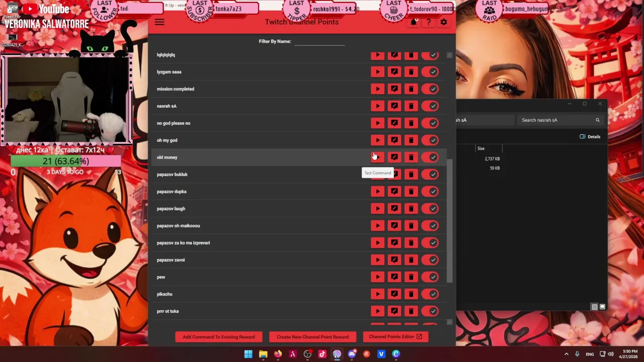Toggle enabled state of lyzgam saaa
The height and width of the screenshot is (362, 644).
431,72
